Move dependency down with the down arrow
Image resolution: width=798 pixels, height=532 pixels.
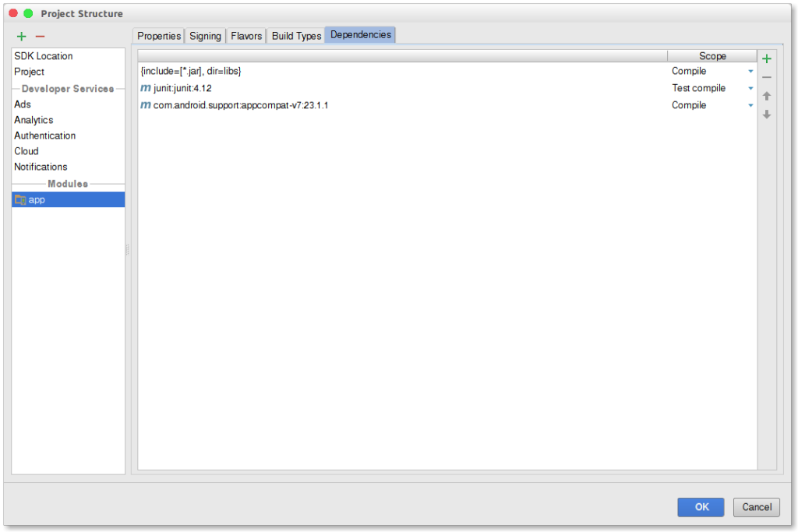tap(767, 115)
